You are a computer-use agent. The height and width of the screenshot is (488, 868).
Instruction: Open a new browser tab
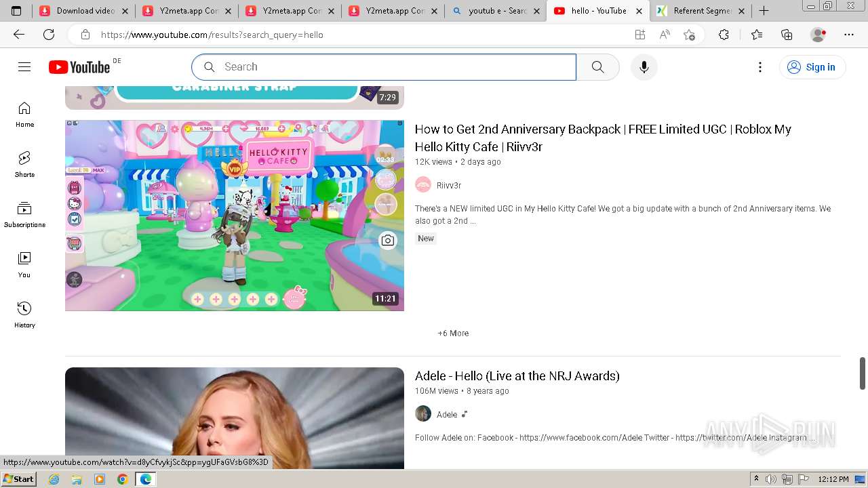click(764, 11)
